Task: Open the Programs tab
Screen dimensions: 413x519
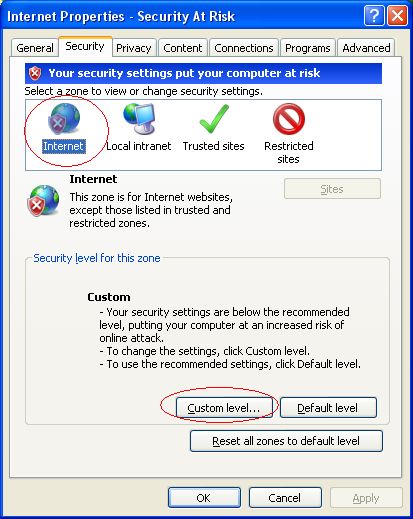Action: coord(308,48)
